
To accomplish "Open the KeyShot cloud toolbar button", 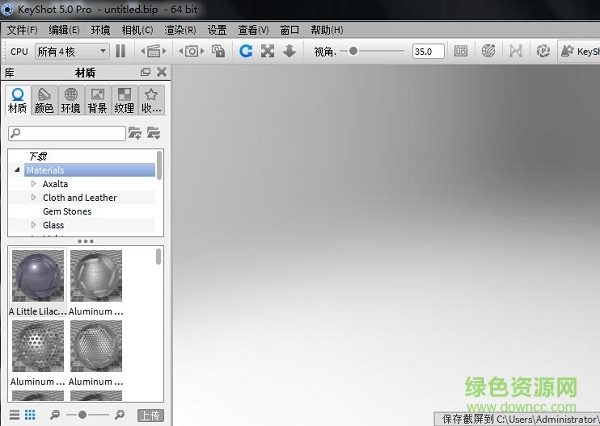I will pyautogui.click(x=579, y=51).
